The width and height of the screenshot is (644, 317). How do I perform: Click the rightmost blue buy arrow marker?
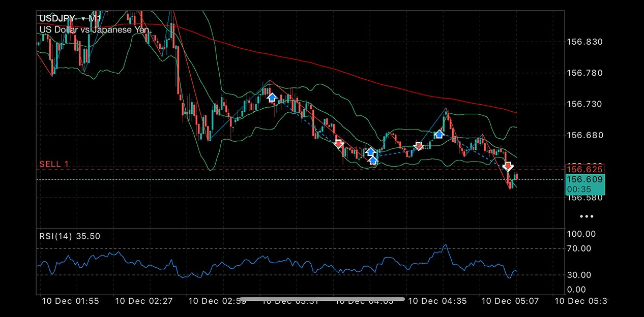pyautogui.click(x=439, y=134)
